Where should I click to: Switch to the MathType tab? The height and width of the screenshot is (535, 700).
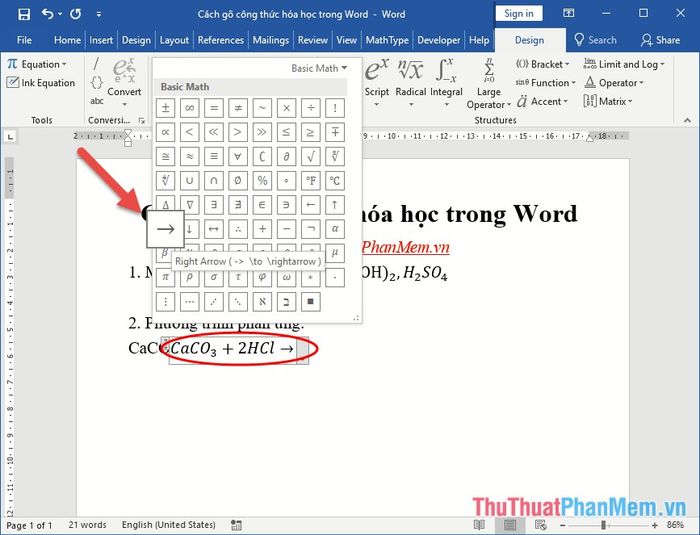tap(387, 40)
